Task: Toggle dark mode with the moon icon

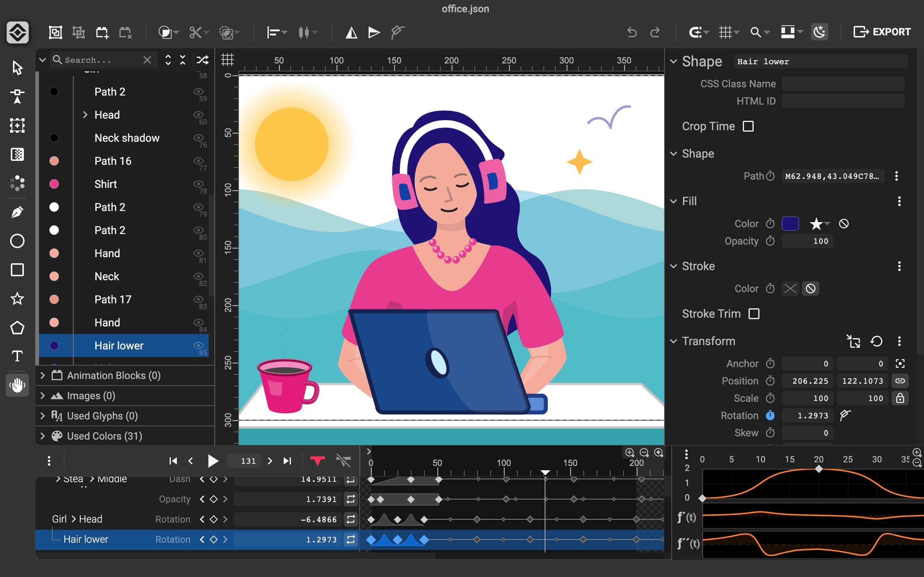Action: tap(820, 32)
